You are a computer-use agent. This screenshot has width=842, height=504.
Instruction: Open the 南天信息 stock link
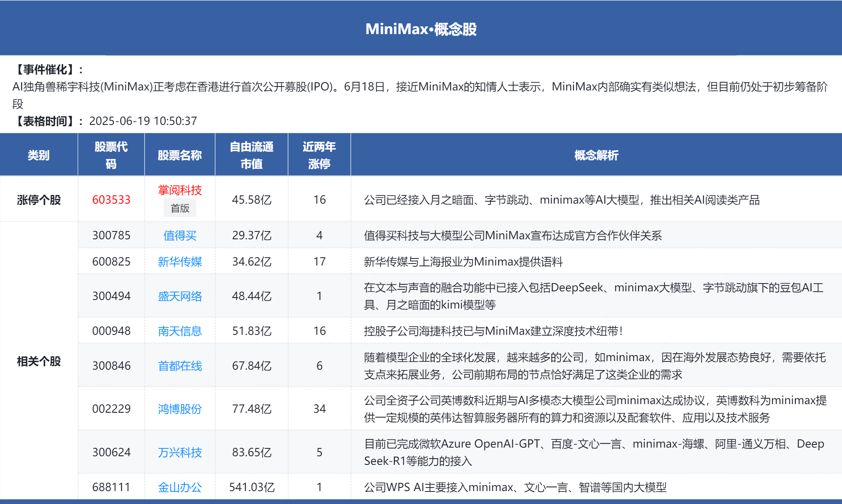point(180,331)
